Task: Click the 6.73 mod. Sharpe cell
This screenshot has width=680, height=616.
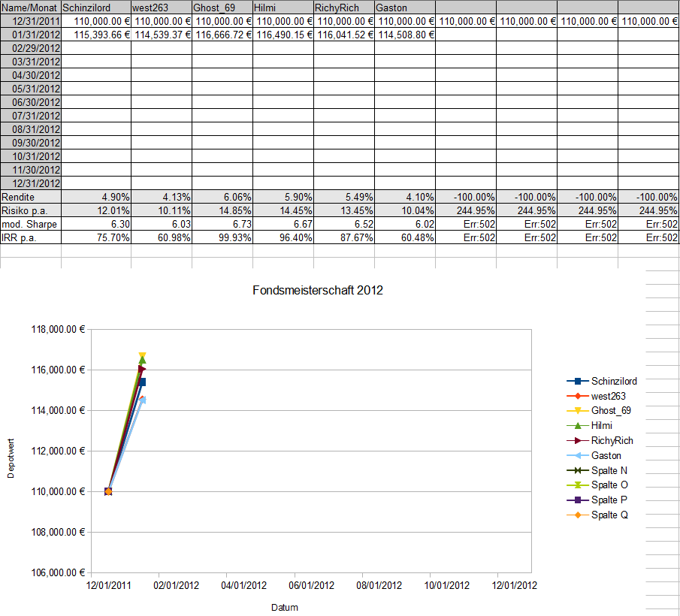Action: tap(222, 224)
